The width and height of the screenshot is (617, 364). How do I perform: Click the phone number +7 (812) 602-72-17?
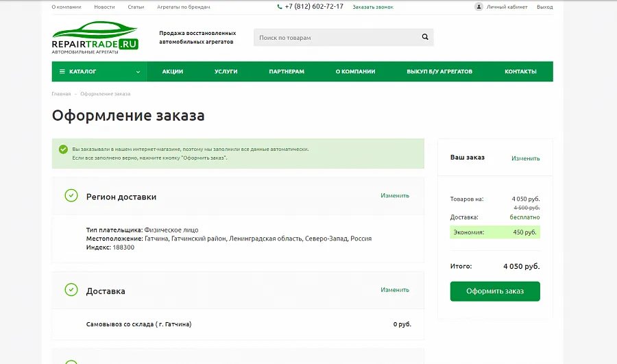[x=314, y=7]
